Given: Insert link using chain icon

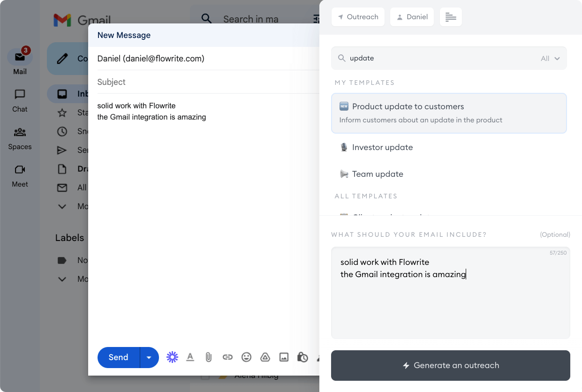Looking at the screenshot, I should click(227, 357).
